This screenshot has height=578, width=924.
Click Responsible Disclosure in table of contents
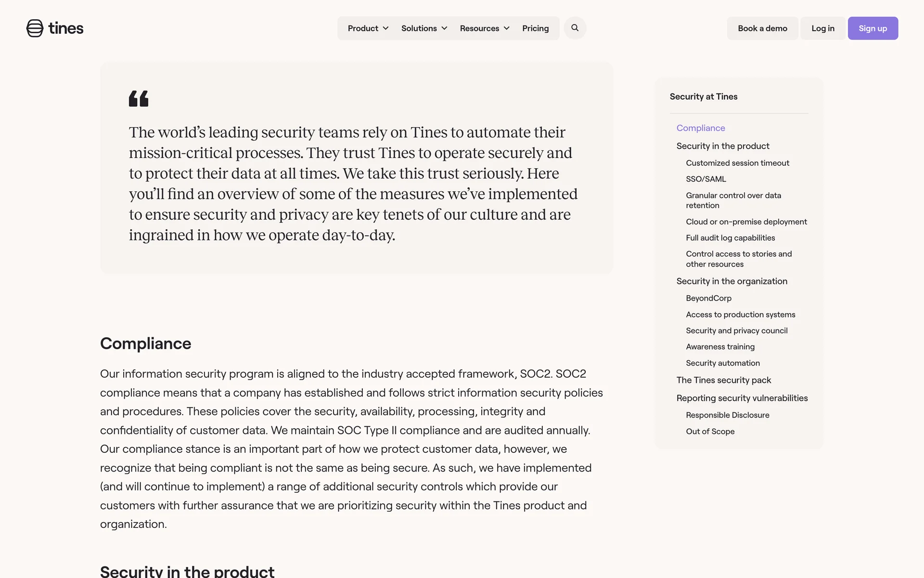point(727,415)
